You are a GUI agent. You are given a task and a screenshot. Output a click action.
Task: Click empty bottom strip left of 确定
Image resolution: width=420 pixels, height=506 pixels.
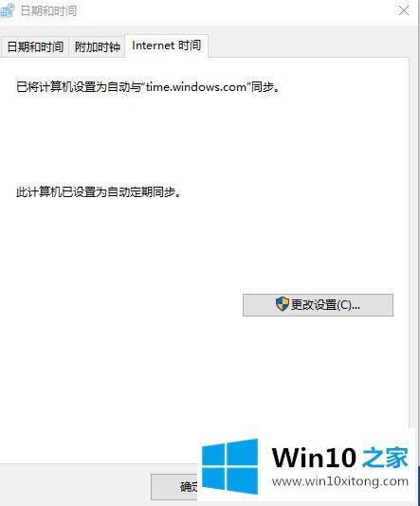coord(74,486)
